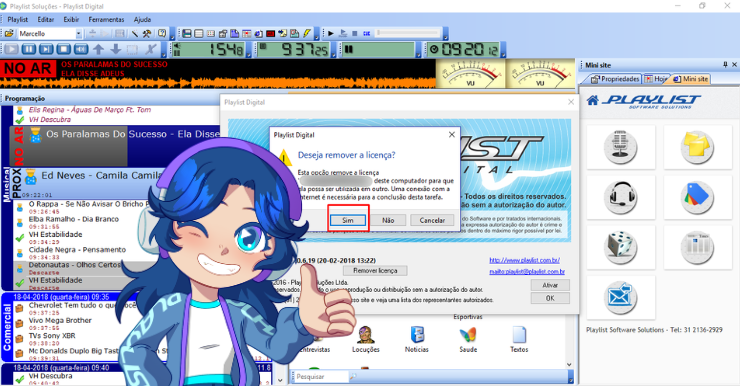Image resolution: width=740 pixels, height=386 pixels.
Task: Click the dice icon in Mini site
Action: [620, 247]
